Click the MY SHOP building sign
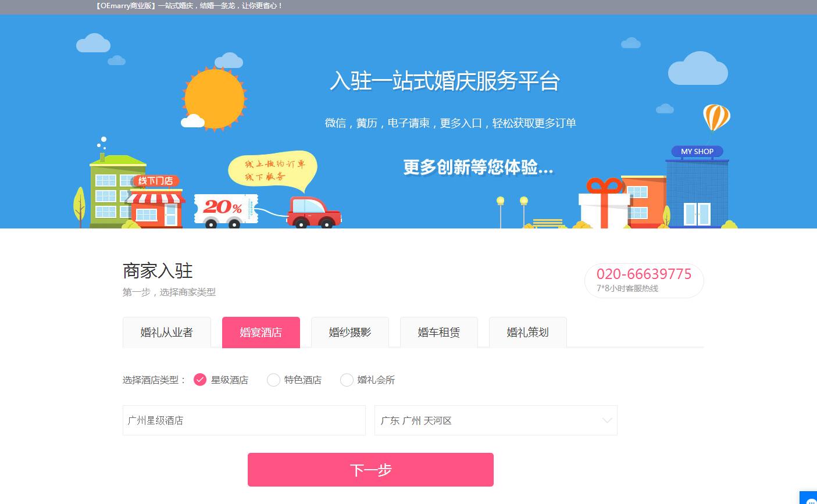 (697, 151)
